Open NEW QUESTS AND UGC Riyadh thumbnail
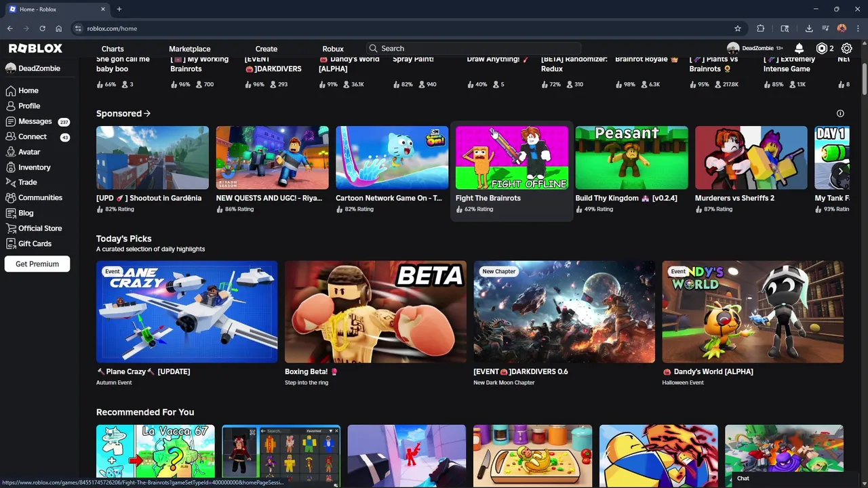This screenshot has width=868, height=488. [x=272, y=157]
